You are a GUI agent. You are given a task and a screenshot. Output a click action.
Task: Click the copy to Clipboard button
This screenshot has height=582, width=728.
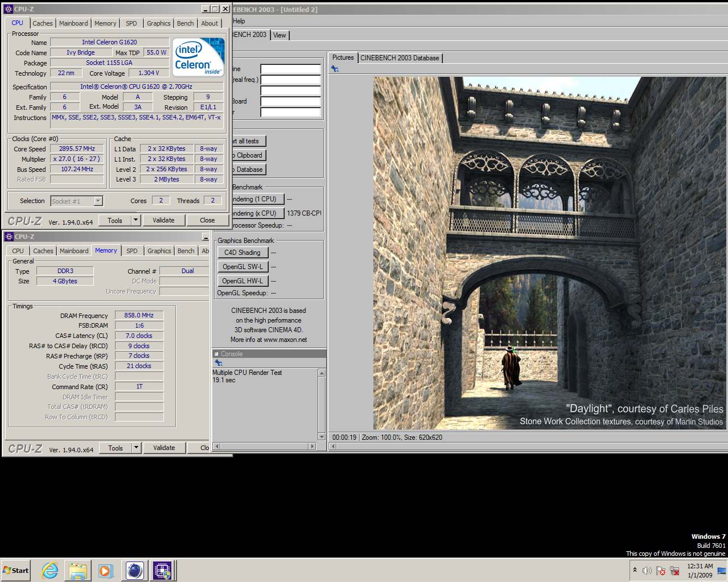tap(249, 155)
